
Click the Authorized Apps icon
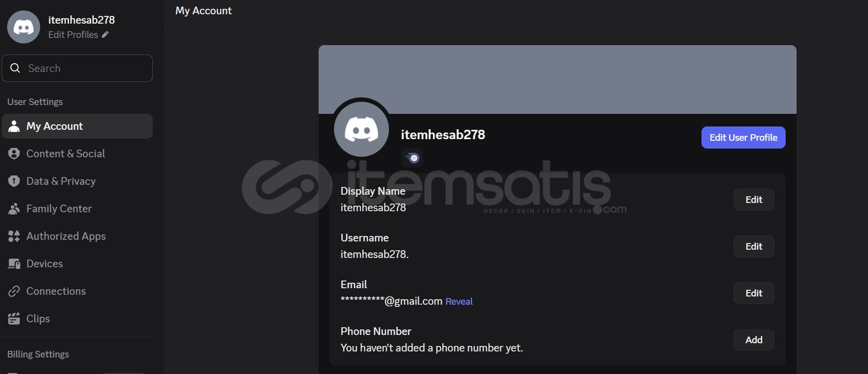pyautogui.click(x=14, y=236)
